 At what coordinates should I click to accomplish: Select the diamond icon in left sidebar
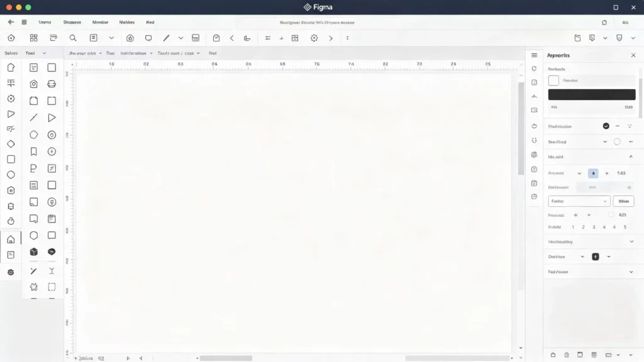click(x=11, y=144)
